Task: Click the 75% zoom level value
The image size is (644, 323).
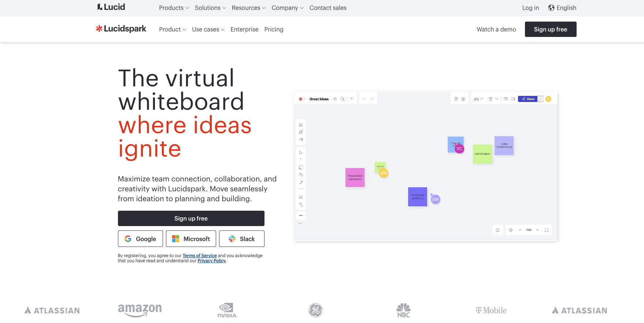Action: (529, 230)
